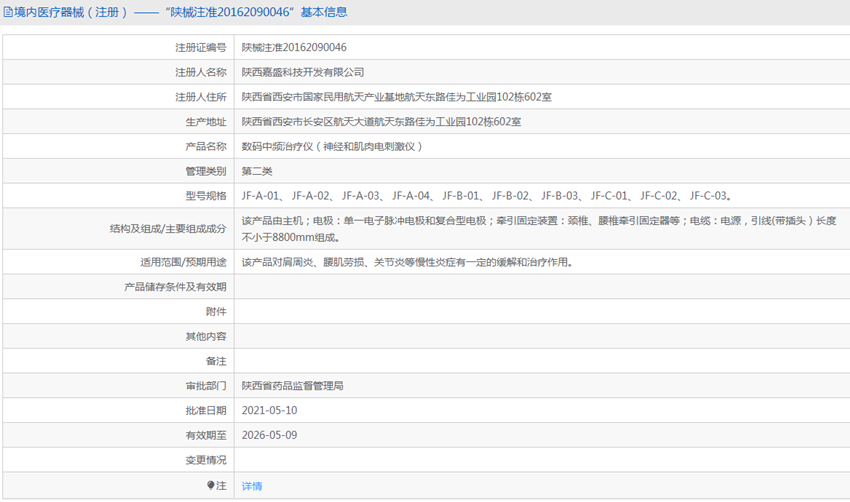Click the bullet icon next to 注
Screen dimensions: 850x502
tap(210, 485)
